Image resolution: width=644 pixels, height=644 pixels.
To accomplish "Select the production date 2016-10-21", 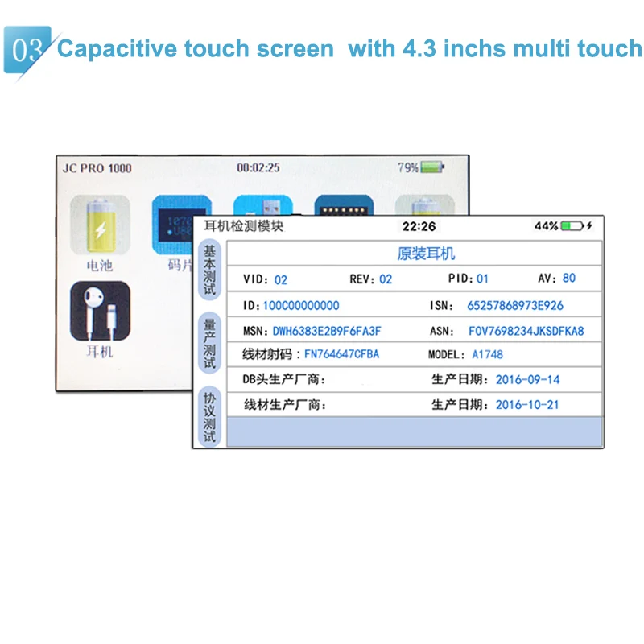I will 527,405.
